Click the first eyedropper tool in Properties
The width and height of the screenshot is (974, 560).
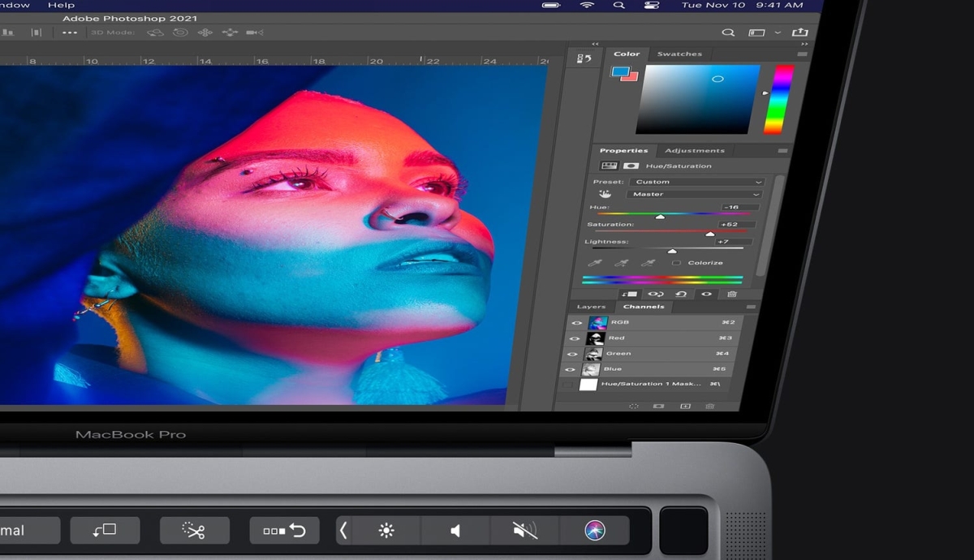tap(596, 263)
